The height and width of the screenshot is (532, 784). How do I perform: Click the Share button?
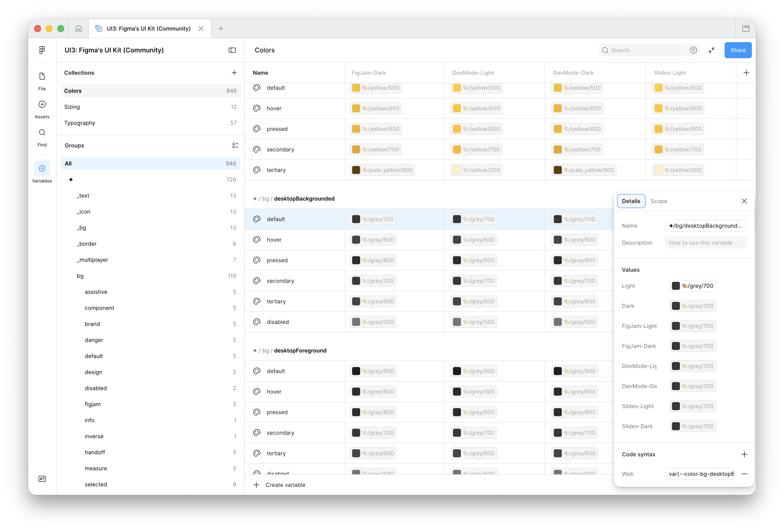pyautogui.click(x=738, y=50)
